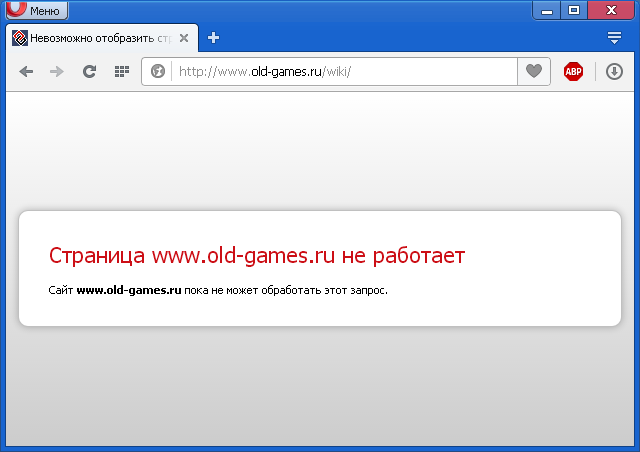Open the Speed Dial grid icon
This screenshot has width=640, height=452.
tap(122, 72)
